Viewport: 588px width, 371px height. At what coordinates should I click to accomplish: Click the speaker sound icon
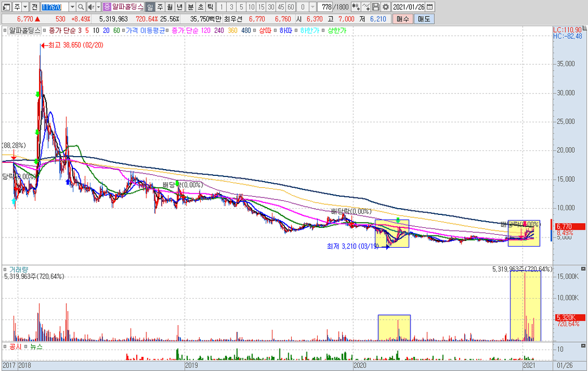tap(90, 7)
